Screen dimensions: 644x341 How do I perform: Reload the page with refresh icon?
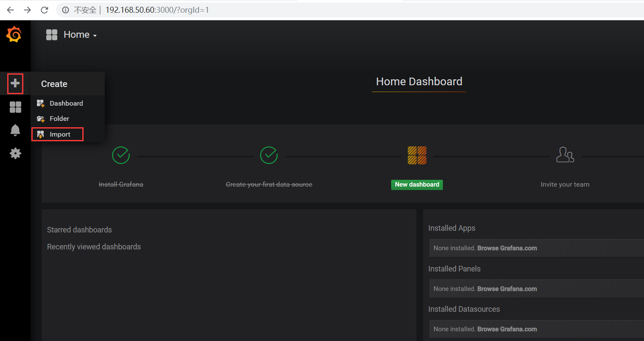45,10
